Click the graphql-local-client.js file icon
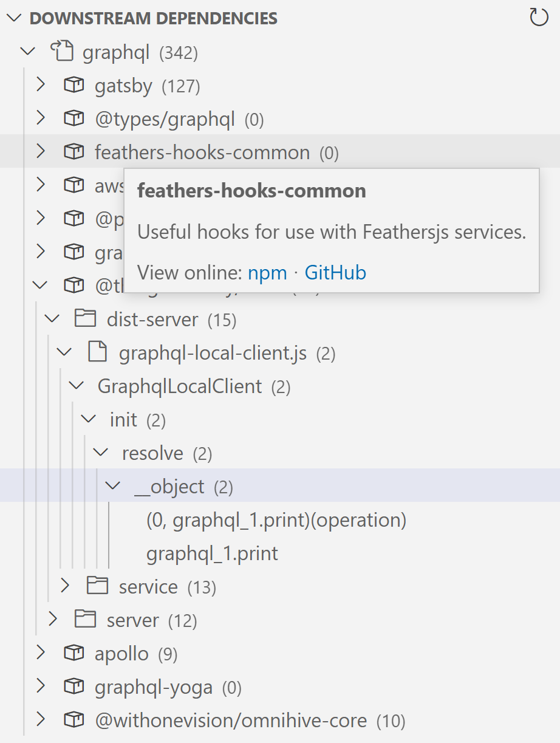Viewport: 560px width, 743px height. coord(98,352)
